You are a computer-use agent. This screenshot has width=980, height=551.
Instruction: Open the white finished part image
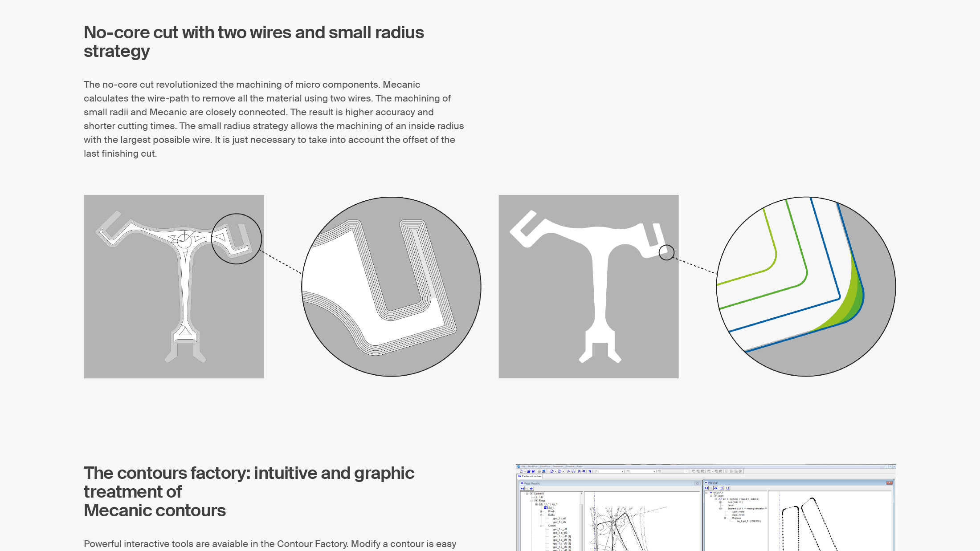click(588, 287)
